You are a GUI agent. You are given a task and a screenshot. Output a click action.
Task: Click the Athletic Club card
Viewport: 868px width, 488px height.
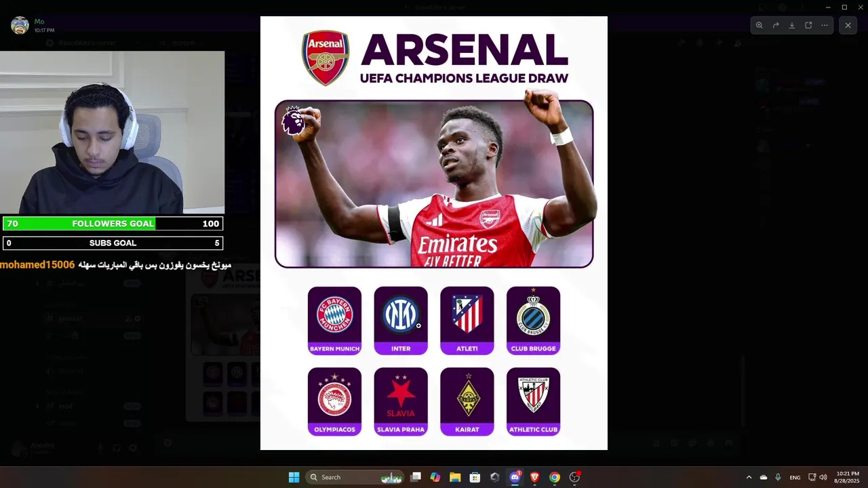534,401
